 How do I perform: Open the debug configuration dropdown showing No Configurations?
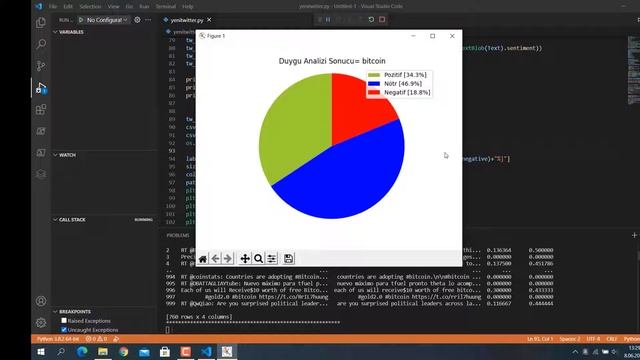(107, 20)
